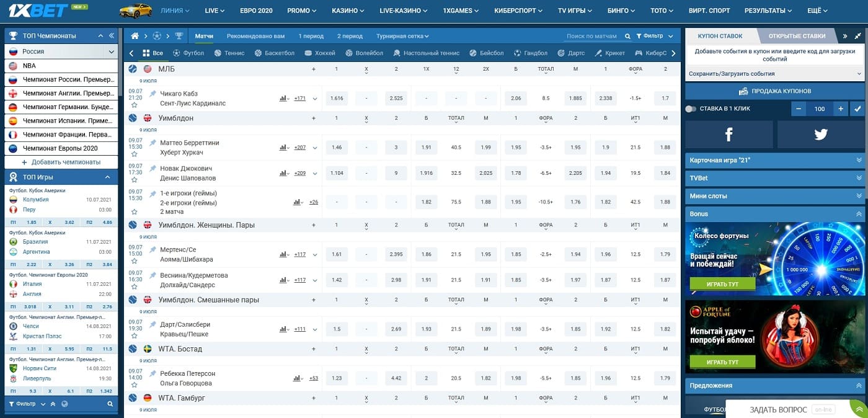Click yellow car promo icon
868x418 pixels.
click(135, 11)
